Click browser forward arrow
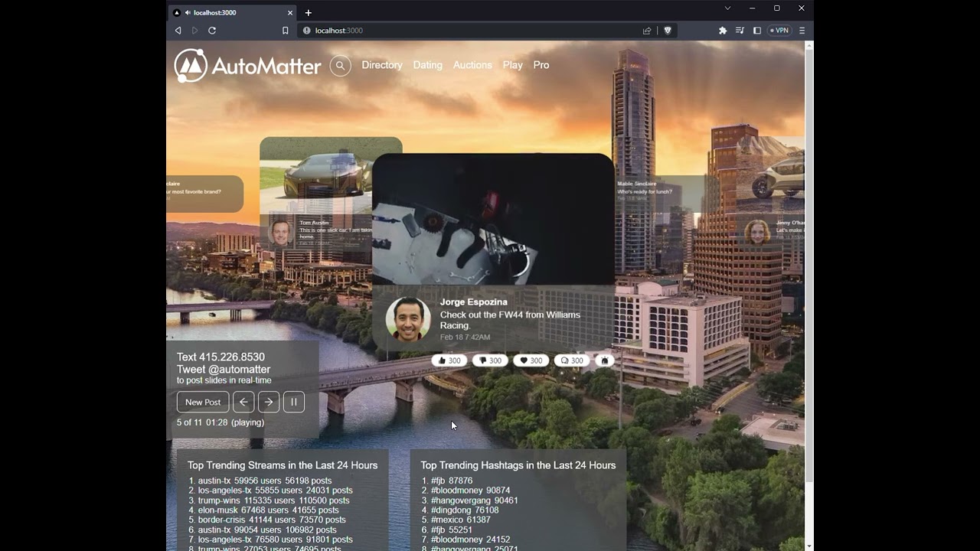Screen dimensions: 980x551 194,31
